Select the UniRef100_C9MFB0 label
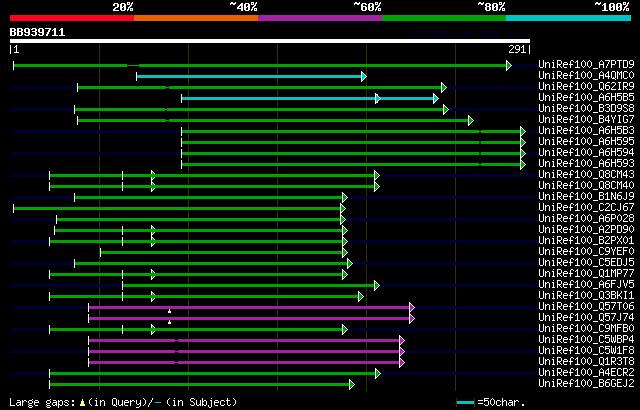 click(x=586, y=329)
